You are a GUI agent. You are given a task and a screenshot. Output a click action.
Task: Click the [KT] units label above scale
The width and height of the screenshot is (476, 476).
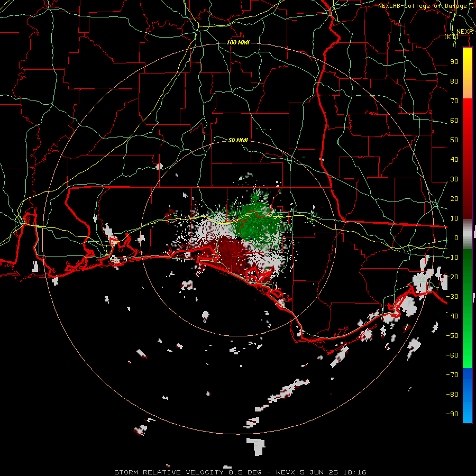click(452, 37)
